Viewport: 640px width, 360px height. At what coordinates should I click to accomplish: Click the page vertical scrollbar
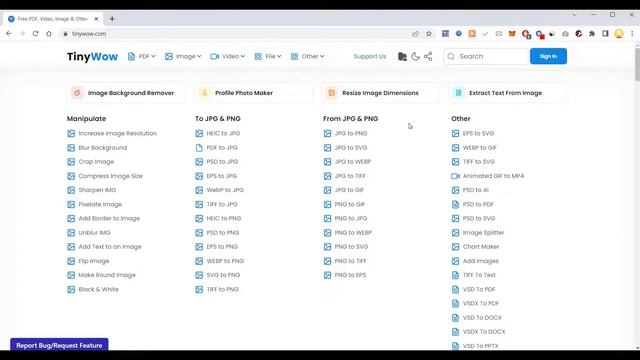coord(637,64)
